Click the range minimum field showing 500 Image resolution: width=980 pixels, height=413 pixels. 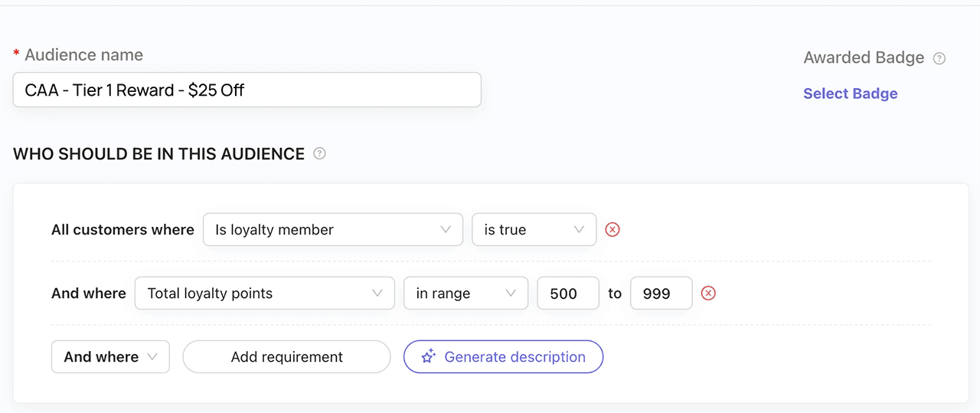567,293
